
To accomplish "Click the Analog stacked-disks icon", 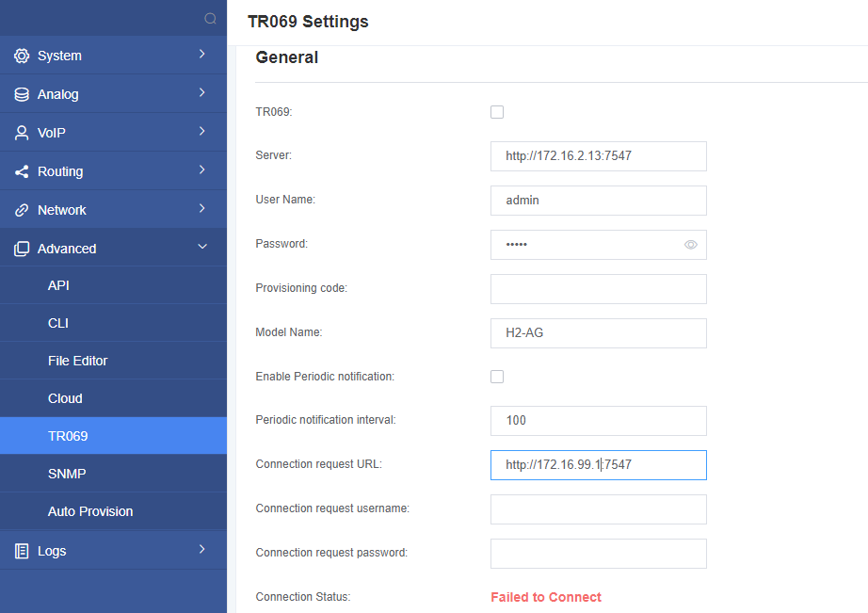I will (x=22, y=95).
